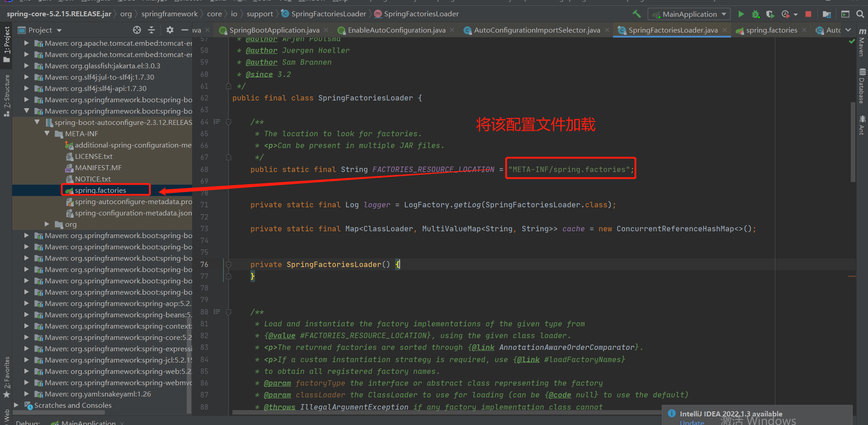Toggle the 1: Project side tab
Screen dimensions: 868x425
[x=6, y=44]
